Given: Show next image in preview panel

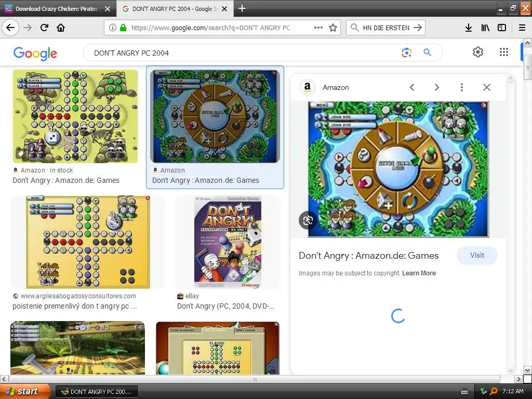Looking at the screenshot, I should (x=436, y=87).
